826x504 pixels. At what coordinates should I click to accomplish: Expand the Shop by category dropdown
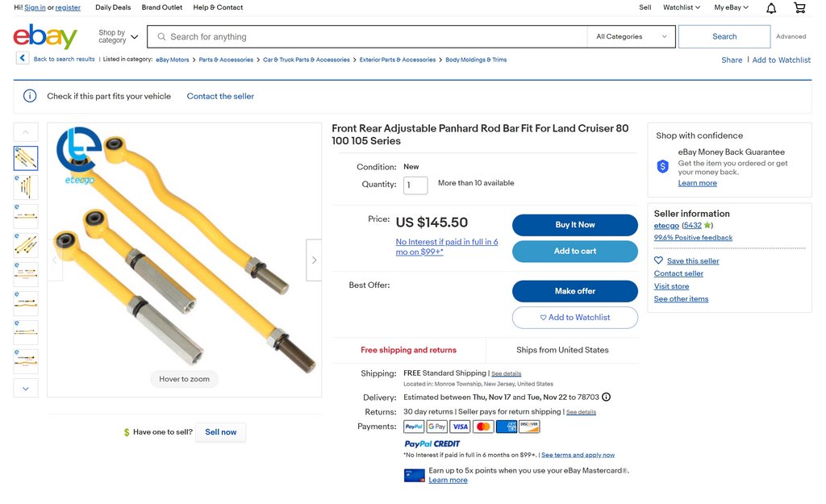(x=118, y=36)
